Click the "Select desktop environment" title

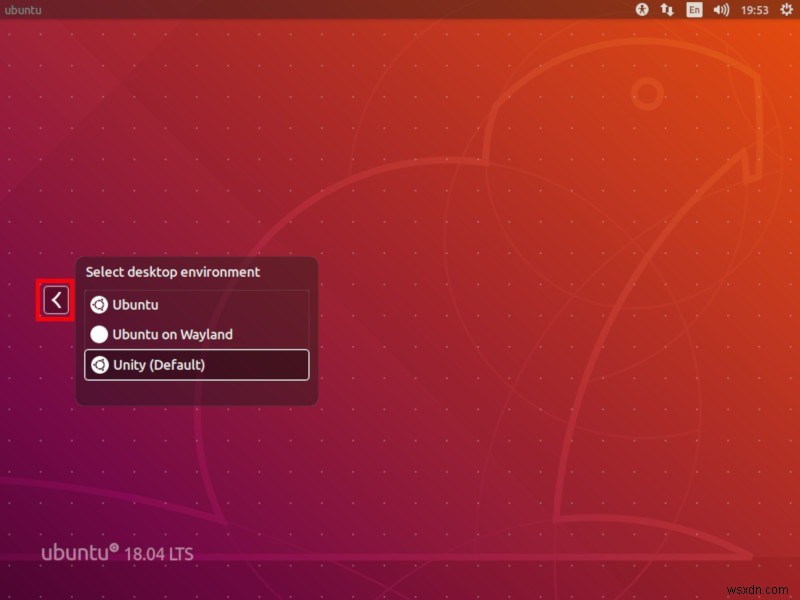coord(172,272)
